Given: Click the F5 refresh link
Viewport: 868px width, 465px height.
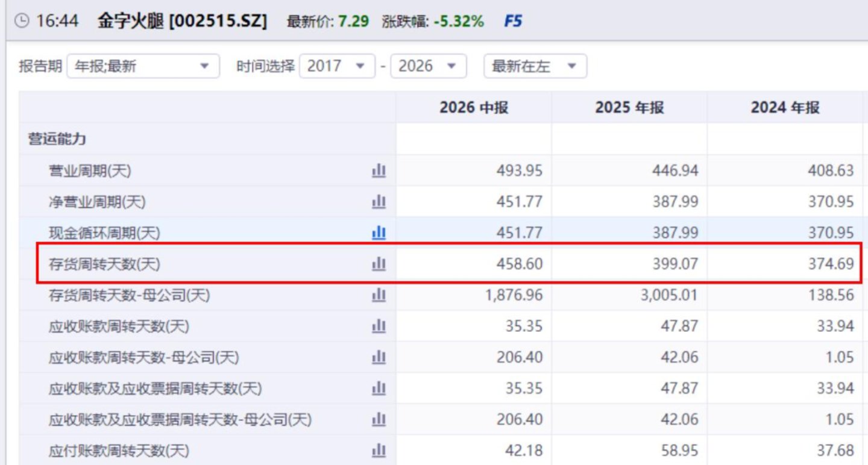Looking at the screenshot, I should pyautogui.click(x=513, y=22).
